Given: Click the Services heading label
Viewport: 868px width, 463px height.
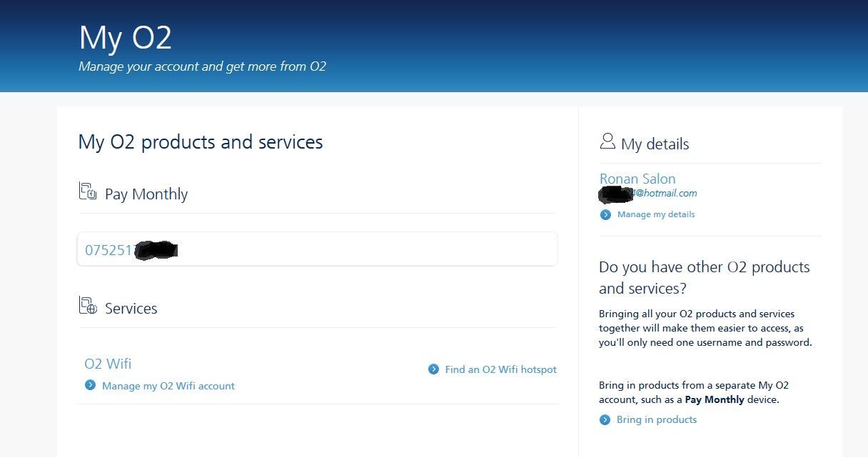Looking at the screenshot, I should click(131, 308).
